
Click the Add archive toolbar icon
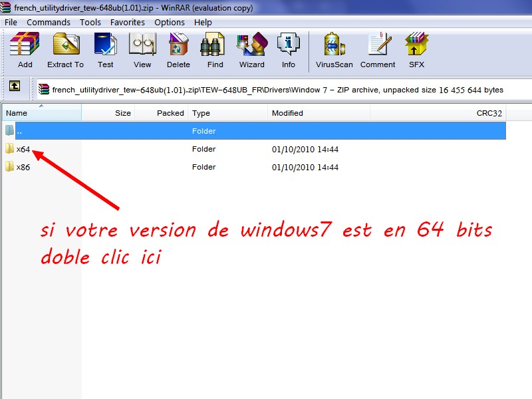25,50
